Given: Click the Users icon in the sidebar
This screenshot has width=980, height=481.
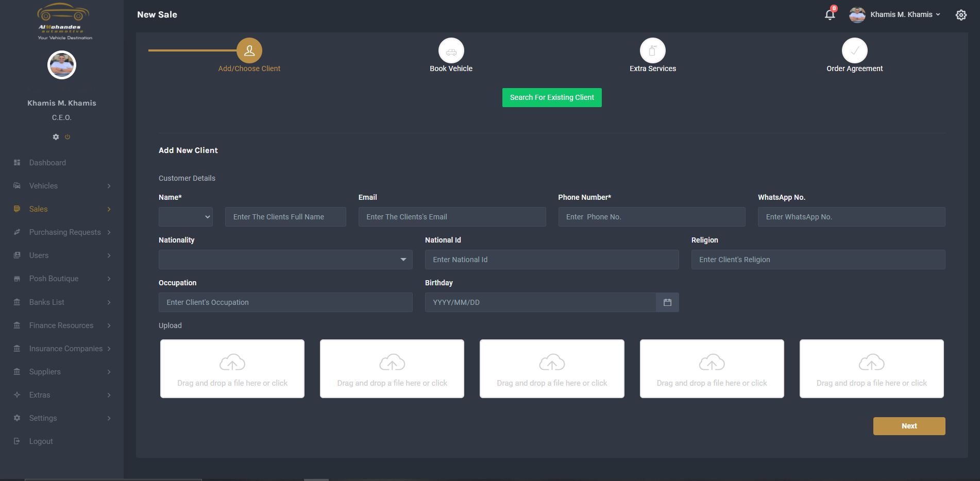Looking at the screenshot, I should [x=17, y=255].
